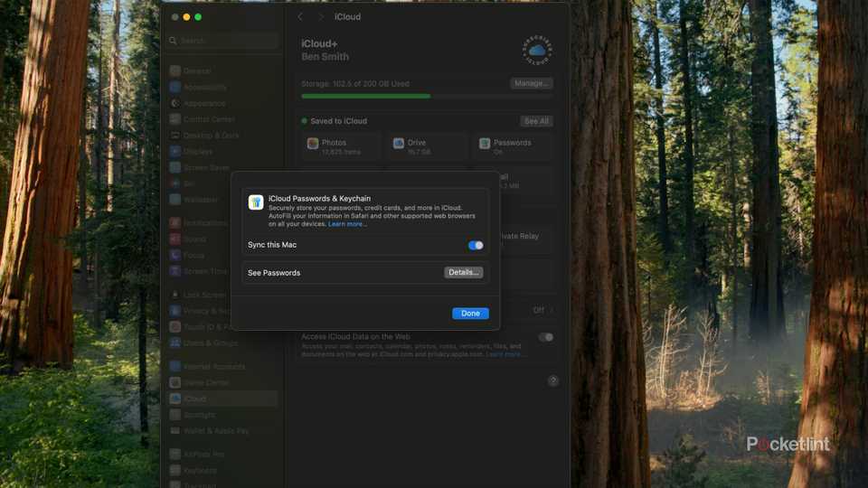Screen dimensions: 868x488
Task: Follow the Learn more link in the Keychain dialog
Action: (x=346, y=224)
